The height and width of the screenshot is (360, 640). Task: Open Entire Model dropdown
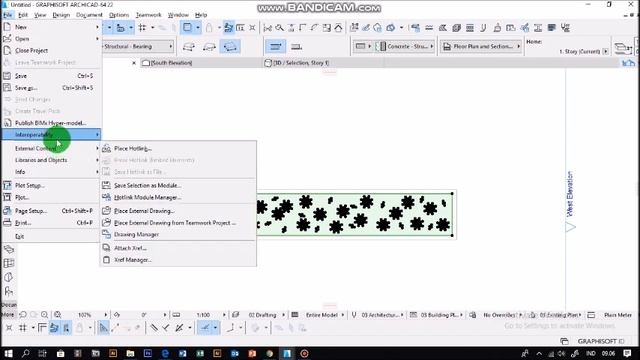322,315
